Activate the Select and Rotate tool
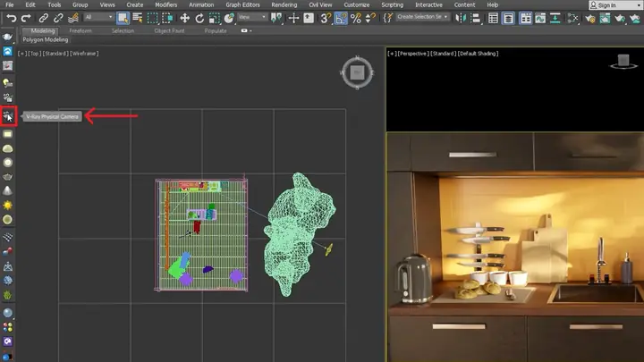This screenshot has height=362, width=644. point(199,18)
